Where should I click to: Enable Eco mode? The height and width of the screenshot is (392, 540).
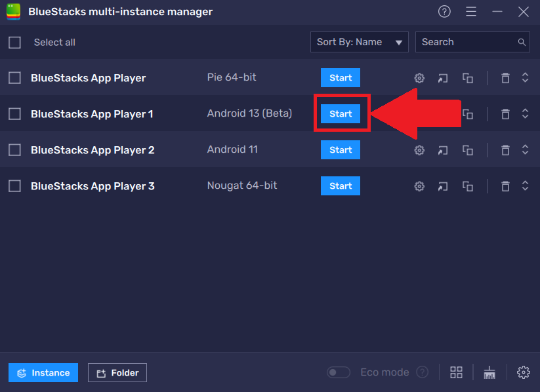339,372
